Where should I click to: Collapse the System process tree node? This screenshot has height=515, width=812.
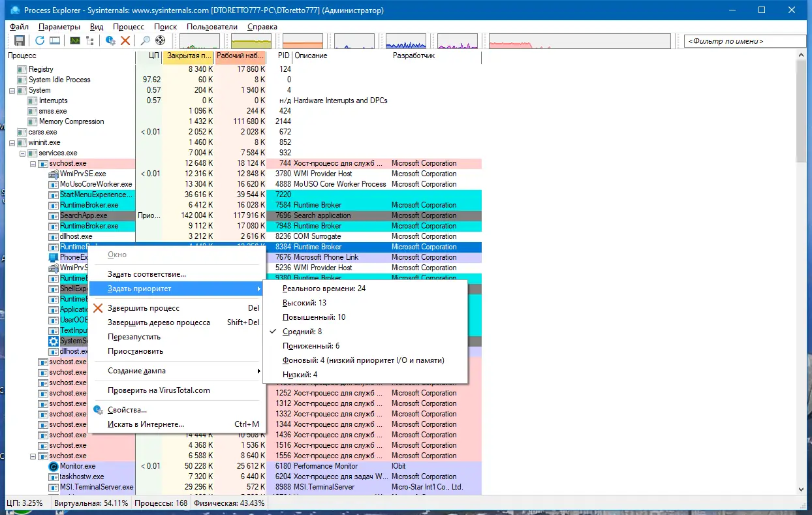[x=12, y=90]
